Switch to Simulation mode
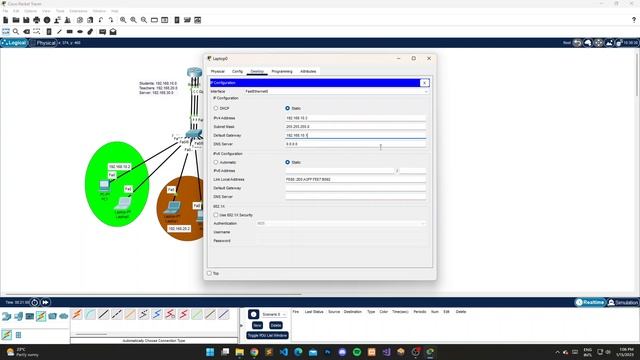Screen dimensions: 640x360 pos(623,302)
